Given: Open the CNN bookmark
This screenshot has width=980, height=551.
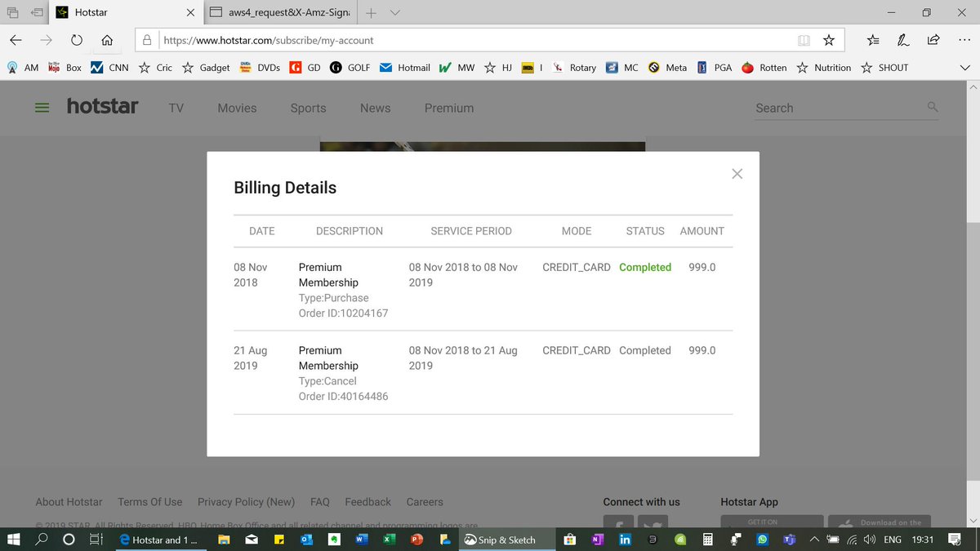Looking at the screenshot, I should 109,68.
